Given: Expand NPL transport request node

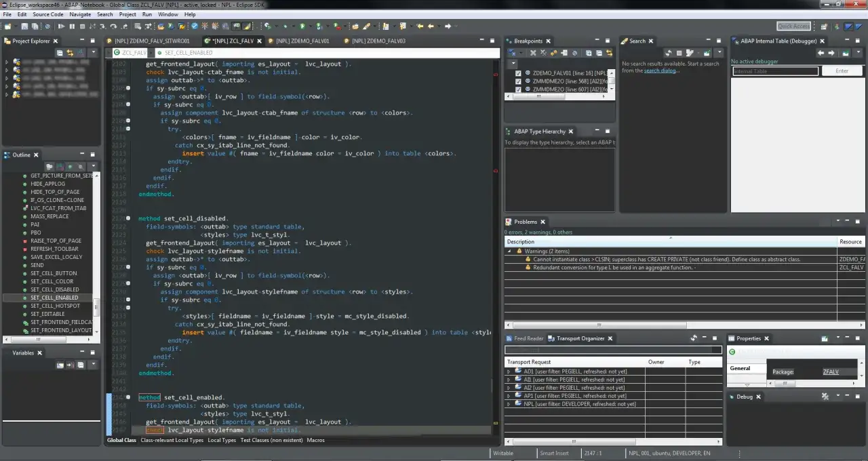Looking at the screenshot, I should [509, 404].
